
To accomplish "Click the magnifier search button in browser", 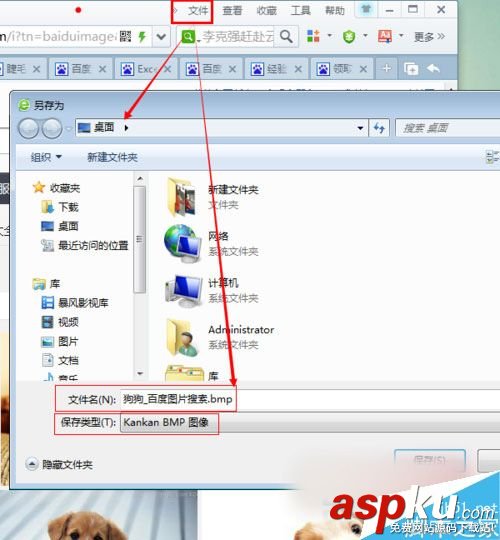I will tap(286, 36).
